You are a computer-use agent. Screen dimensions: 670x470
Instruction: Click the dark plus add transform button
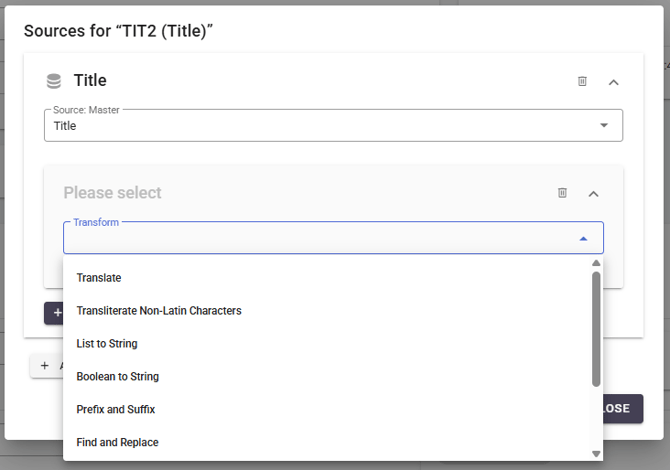[x=54, y=313]
